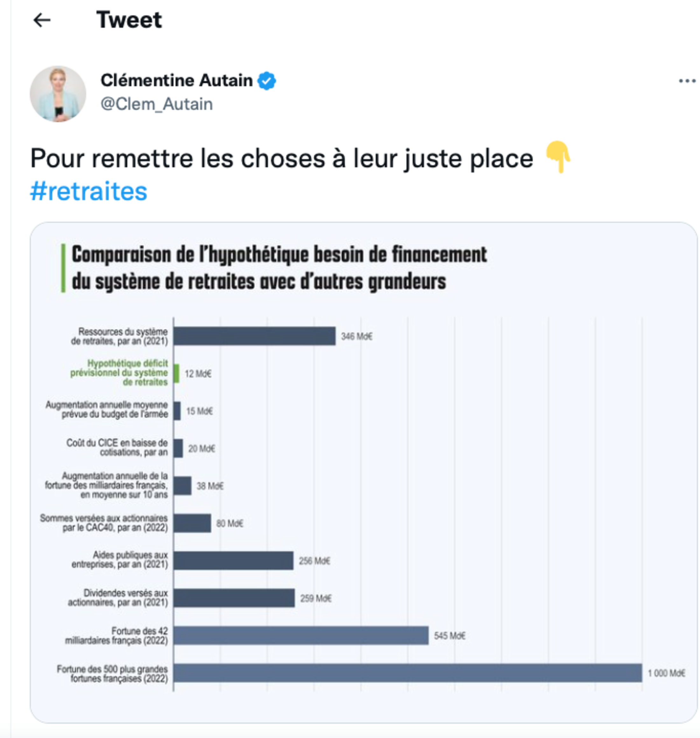700x738 pixels.
Task: Click the green 12 Md€ deficit bar
Action: pyautogui.click(x=177, y=373)
